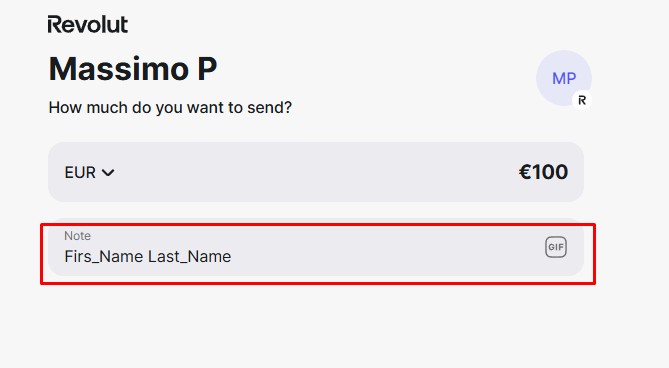This screenshot has height=368, width=669.
Task: Click the empty middle of the EUR amount card
Action: pyautogui.click(x=316, y=172)
